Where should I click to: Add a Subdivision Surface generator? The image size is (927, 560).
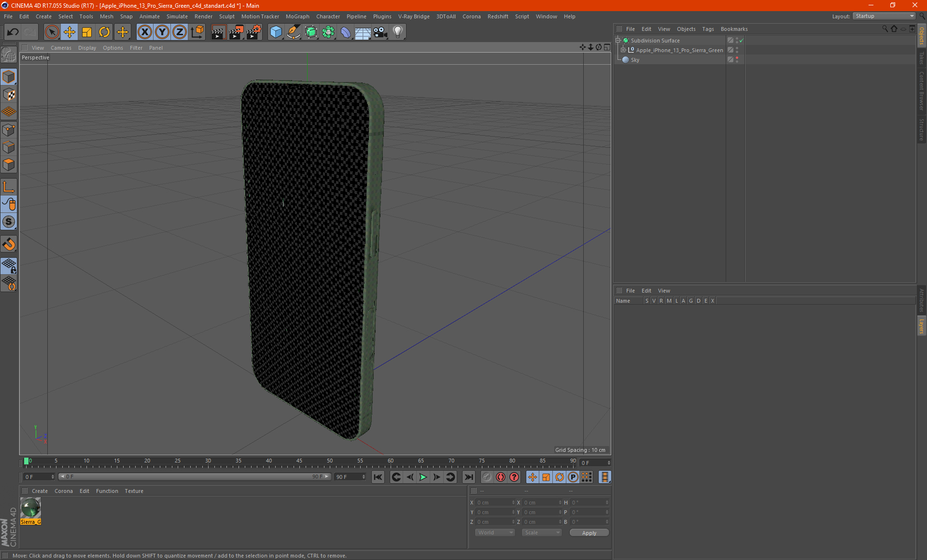(x=311, y=32)
